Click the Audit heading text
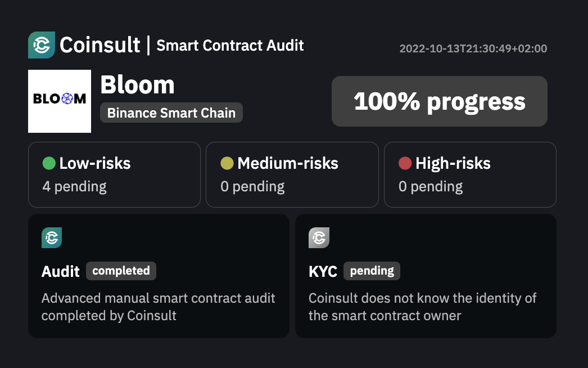Screen dimensions: 588x368 coord(61,272)
